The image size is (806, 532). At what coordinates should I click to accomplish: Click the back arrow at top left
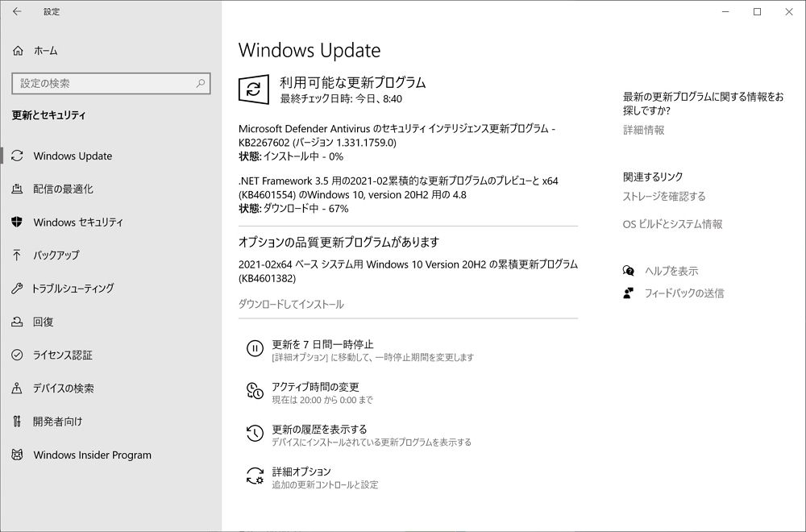[x=16, y=11]
